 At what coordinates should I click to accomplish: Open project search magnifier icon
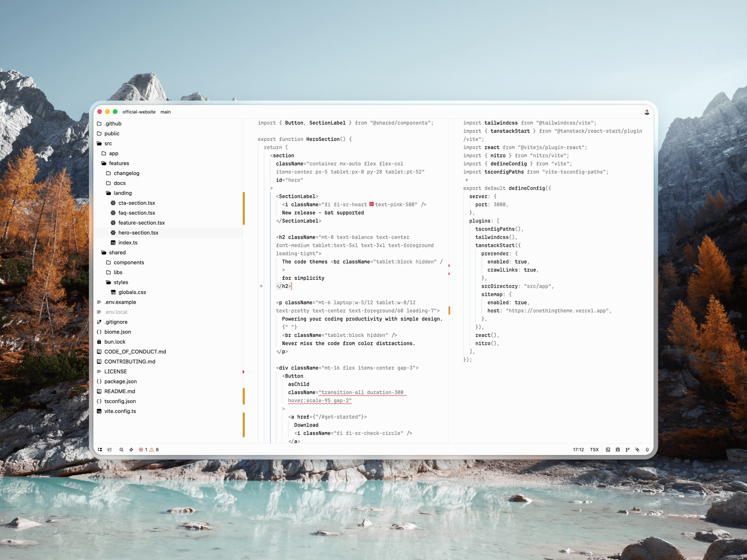121,450
